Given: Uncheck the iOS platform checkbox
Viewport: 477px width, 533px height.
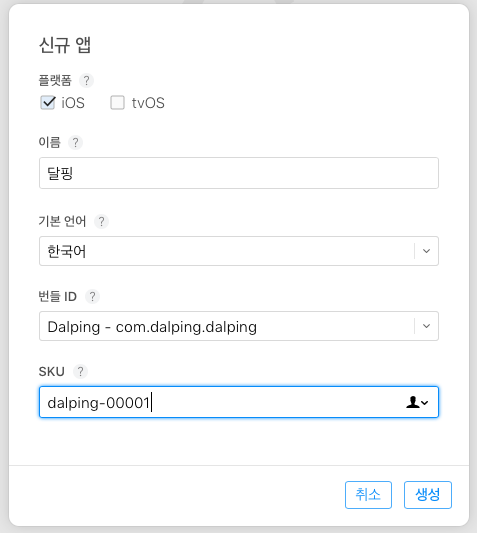Looking at the screenshot, I should tap(48, 102).
